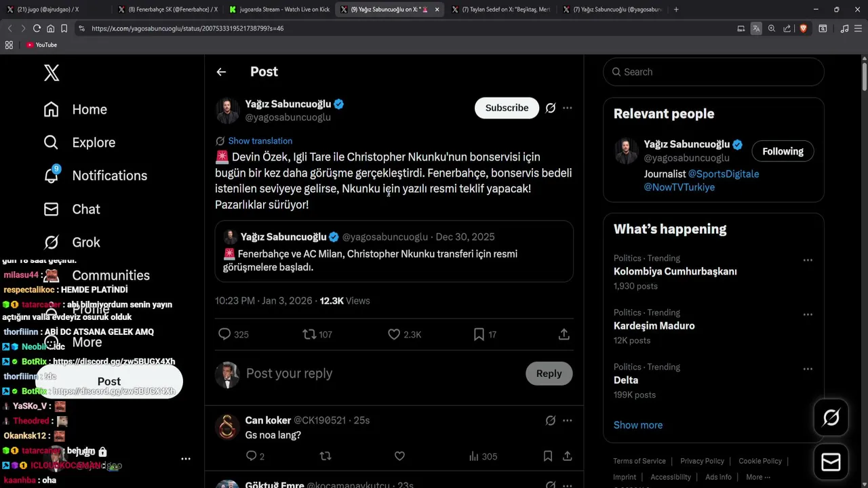Switch to the jugoarda Stream Kick tab
The height and width of the screenshot is (488, 868).
click(x=279, y=9)
